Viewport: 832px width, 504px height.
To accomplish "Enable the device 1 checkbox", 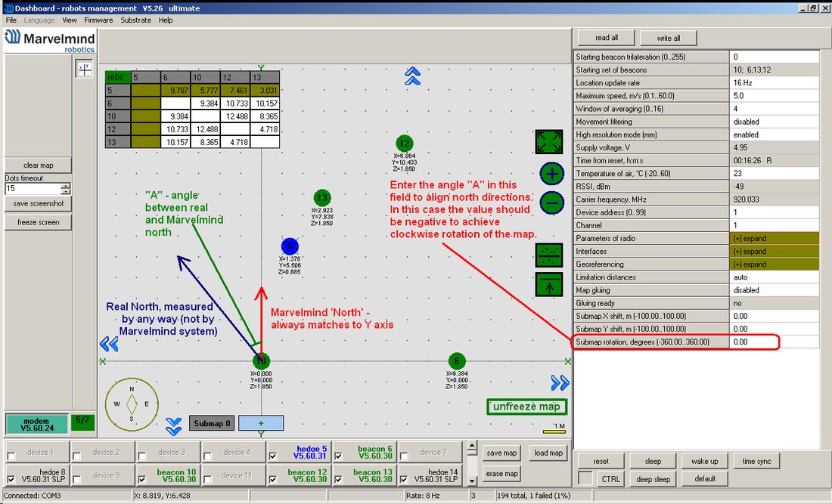I will [11, 456].
